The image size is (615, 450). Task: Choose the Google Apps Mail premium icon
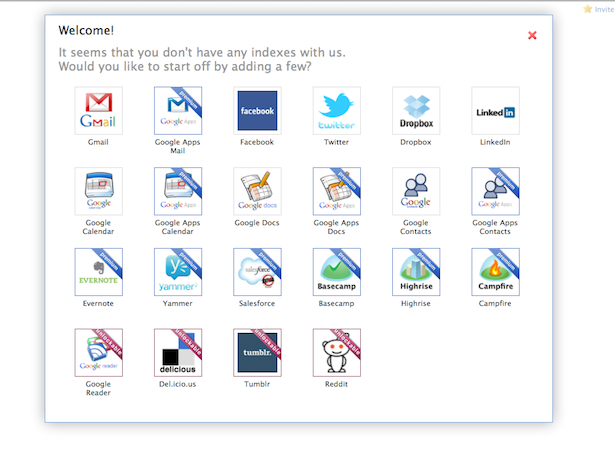(178, 111)
